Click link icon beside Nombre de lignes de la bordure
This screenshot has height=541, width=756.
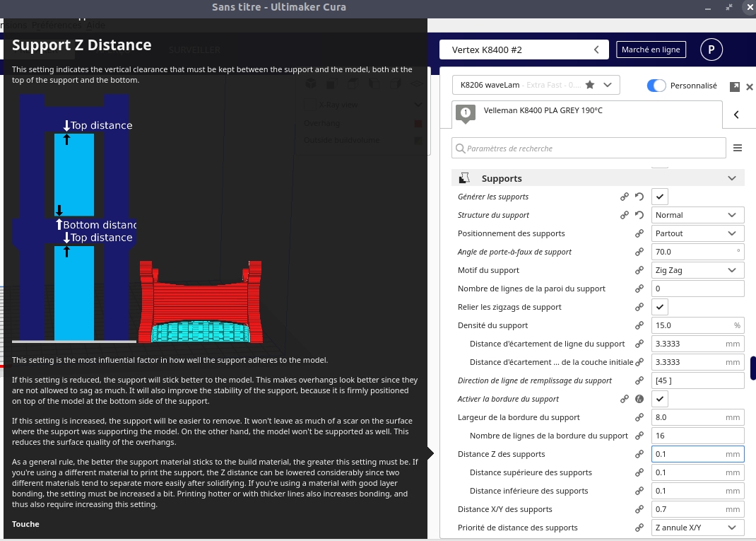click(x=639, y=436)
